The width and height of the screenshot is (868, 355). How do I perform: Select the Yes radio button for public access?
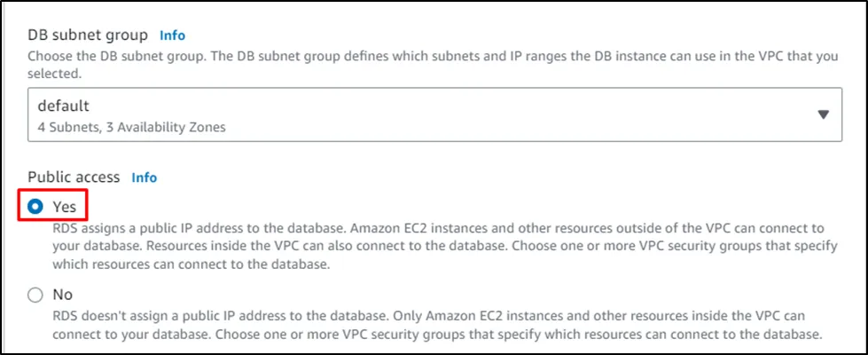tap(35, 206)
